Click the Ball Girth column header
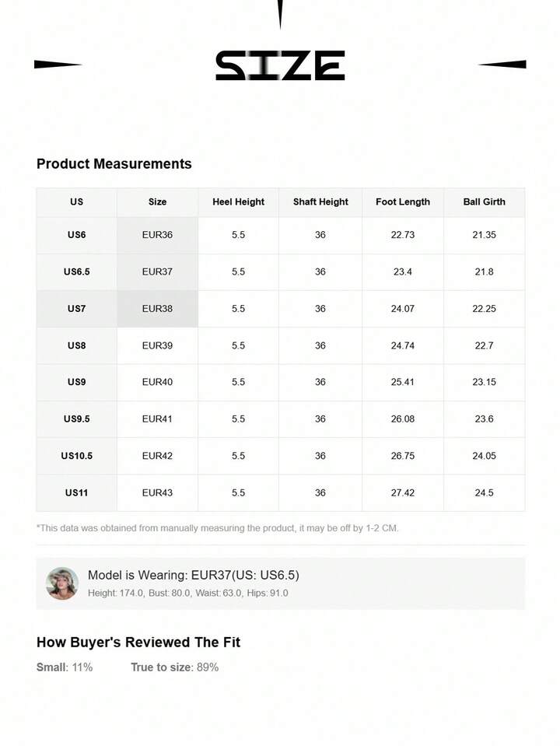The width and height of the screenshot is (560, 746). click(x=484, y=202)
